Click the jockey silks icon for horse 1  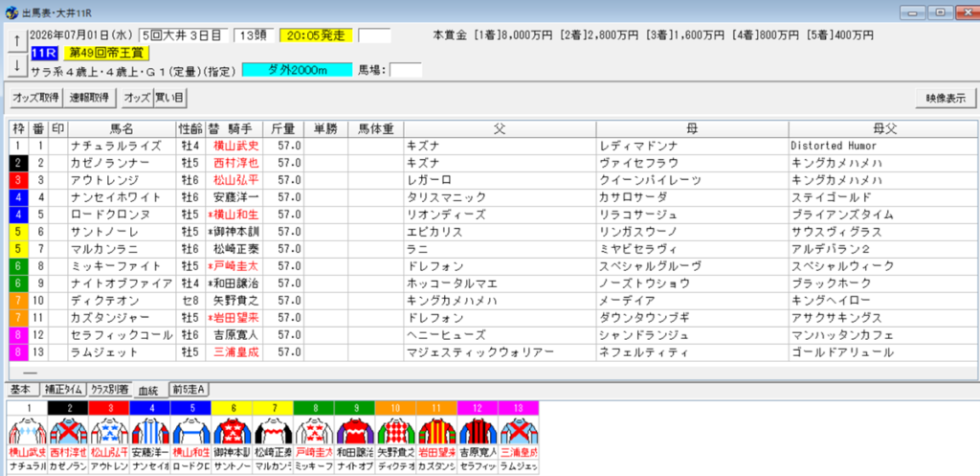click(x=27, y=430)
